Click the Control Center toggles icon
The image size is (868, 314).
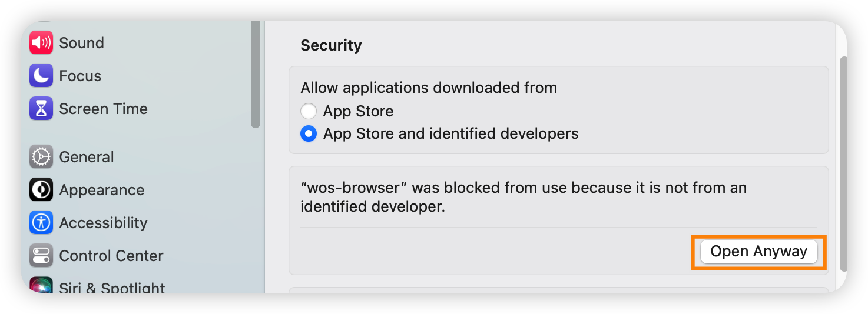point(41,256)
